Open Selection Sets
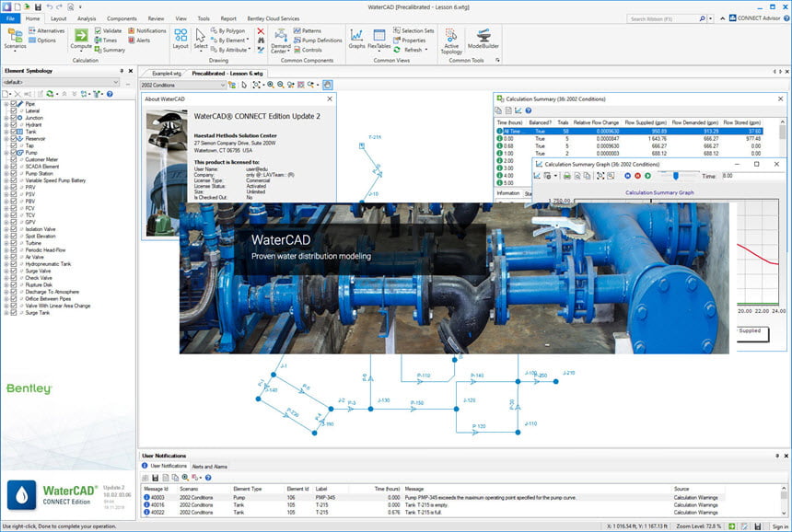 (413, 30)
